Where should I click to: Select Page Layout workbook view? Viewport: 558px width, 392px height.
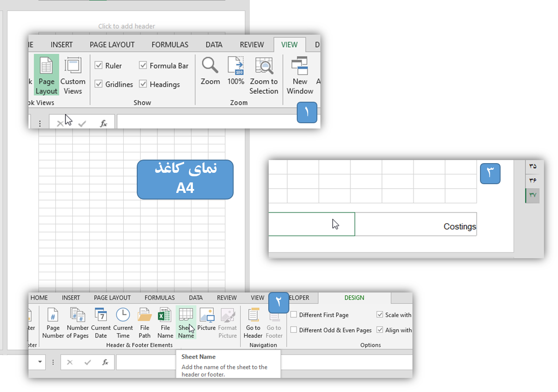pyautogui.click(x=46, y=75)
